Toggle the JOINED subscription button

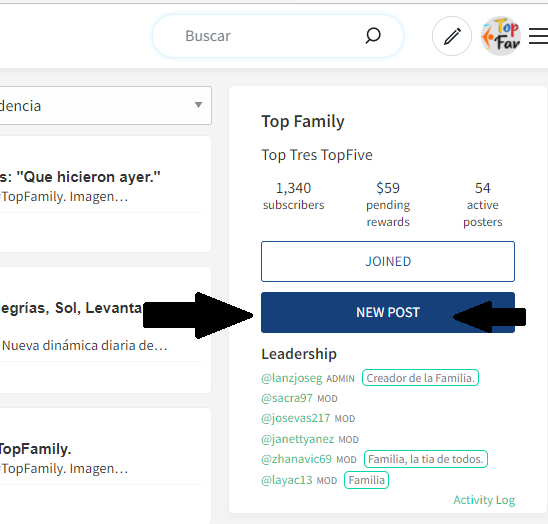[x=388, y=261]
